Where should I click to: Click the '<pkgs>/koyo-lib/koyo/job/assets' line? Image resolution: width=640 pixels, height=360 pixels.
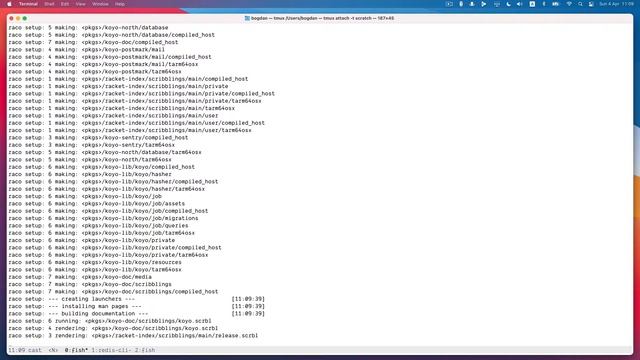point(96,204)
